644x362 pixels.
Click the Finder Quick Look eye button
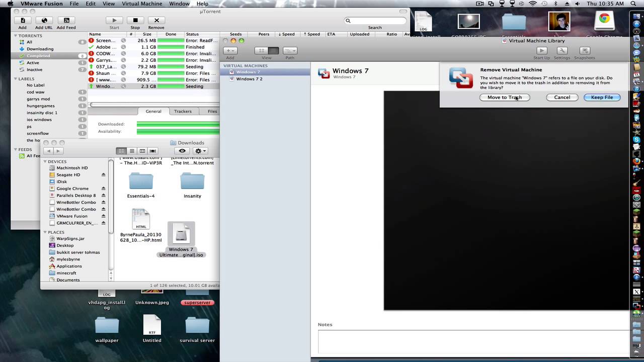tap(182, 151)
